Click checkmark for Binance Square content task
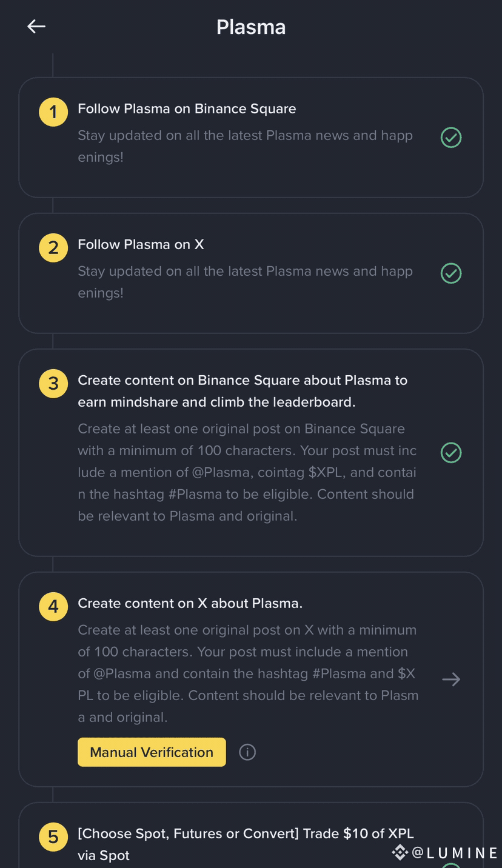 tap(451, 453)
